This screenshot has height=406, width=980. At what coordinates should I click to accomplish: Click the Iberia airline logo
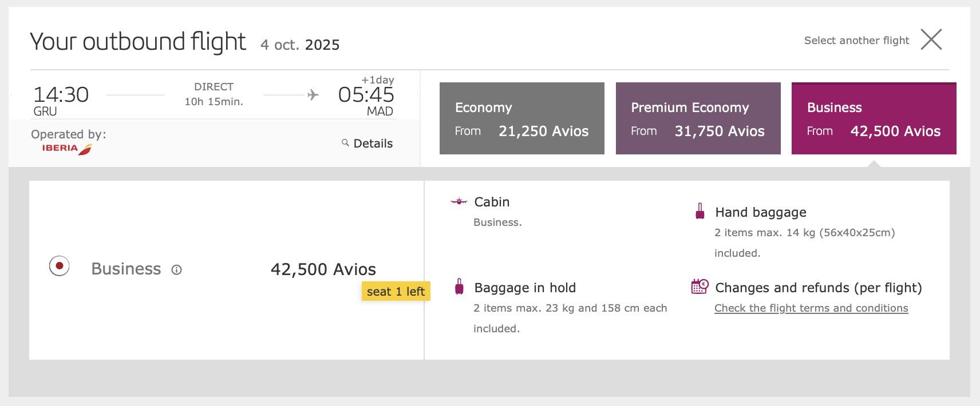66,149
